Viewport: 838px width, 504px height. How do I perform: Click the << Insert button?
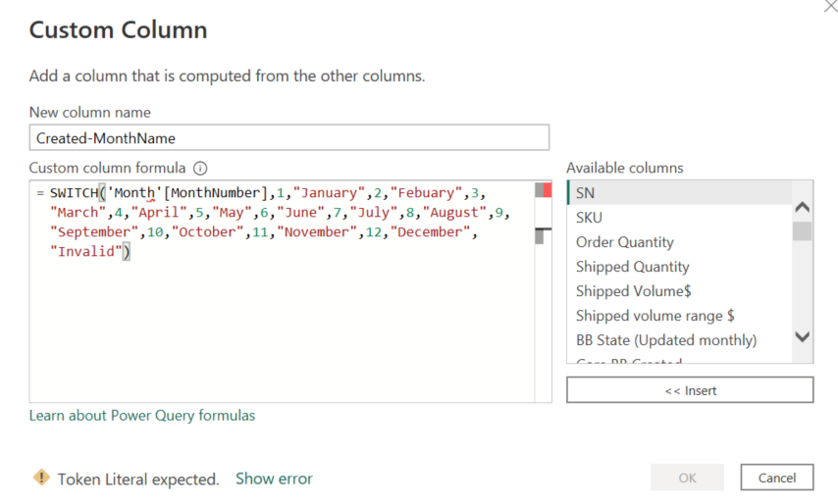coord(690,390)
